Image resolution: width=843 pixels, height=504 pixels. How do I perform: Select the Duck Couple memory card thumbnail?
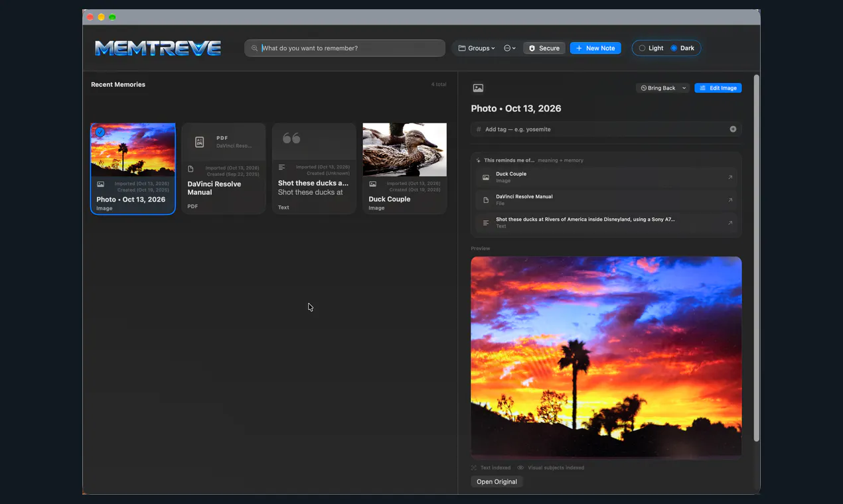[404, 150]
